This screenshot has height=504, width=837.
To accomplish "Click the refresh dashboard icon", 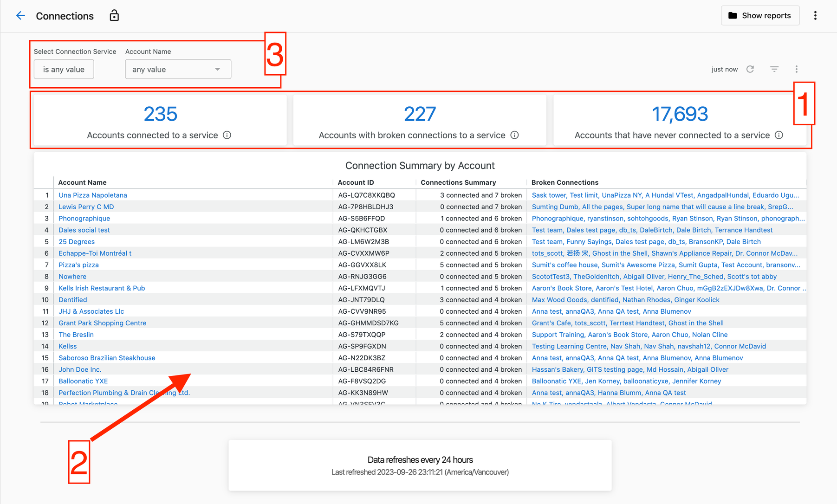I will coord(750,69).
